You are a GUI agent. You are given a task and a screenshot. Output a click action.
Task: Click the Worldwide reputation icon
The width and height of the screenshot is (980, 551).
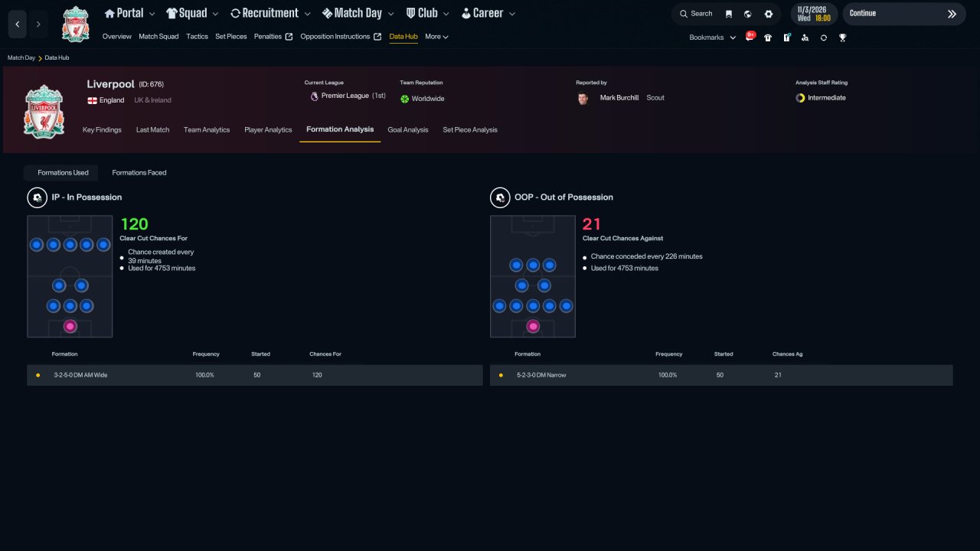(405, 99)
